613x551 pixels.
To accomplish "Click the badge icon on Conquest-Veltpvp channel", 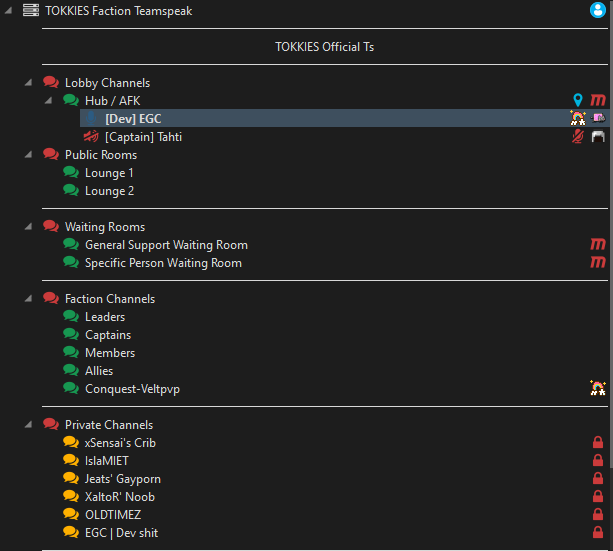I will [x=598, y=389].
